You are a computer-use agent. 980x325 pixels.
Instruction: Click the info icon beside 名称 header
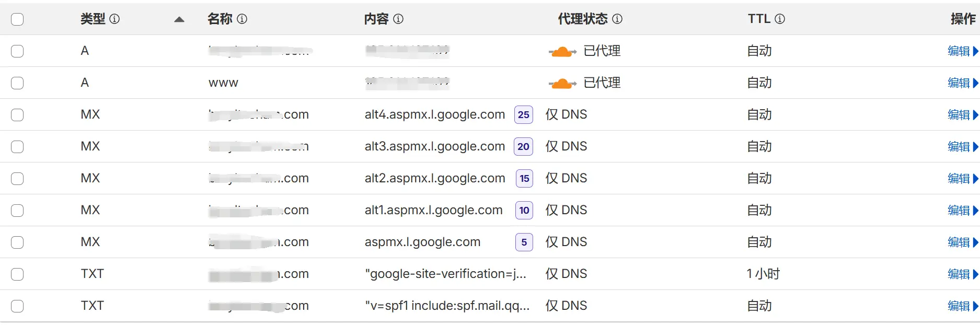pyautogui.click(x=241, y=18)
